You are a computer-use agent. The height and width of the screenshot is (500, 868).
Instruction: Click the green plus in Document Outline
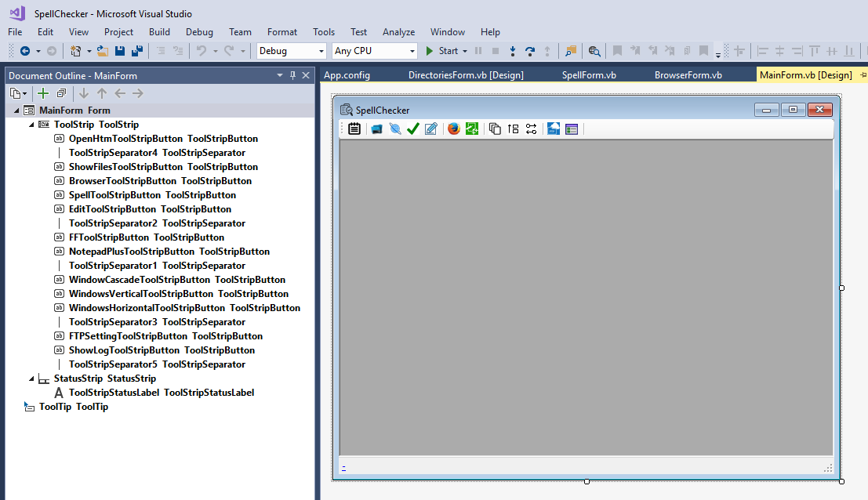(42, 93)
